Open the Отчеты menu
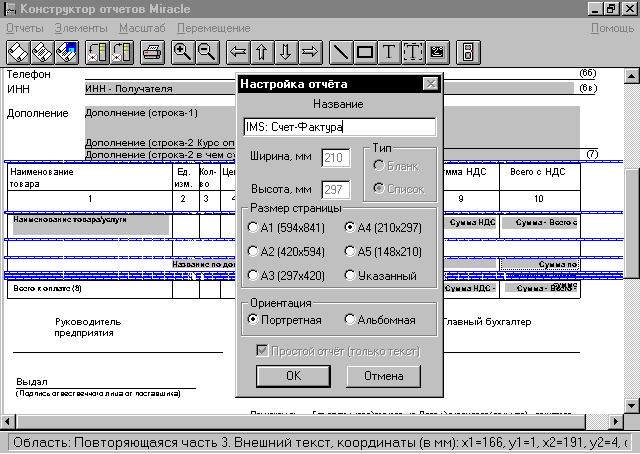Image resolution: width=640 pixels, height=454 pixels. coord(25,28)
